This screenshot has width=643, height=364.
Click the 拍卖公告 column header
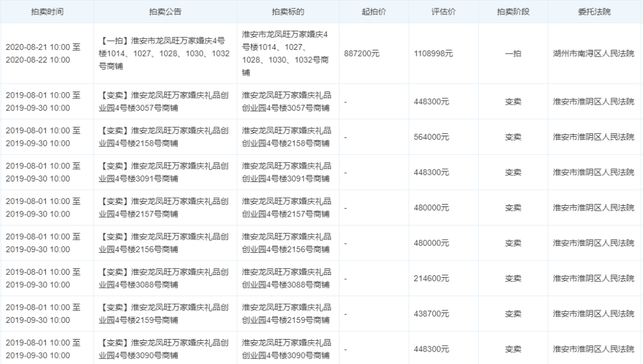pos(165,12)
